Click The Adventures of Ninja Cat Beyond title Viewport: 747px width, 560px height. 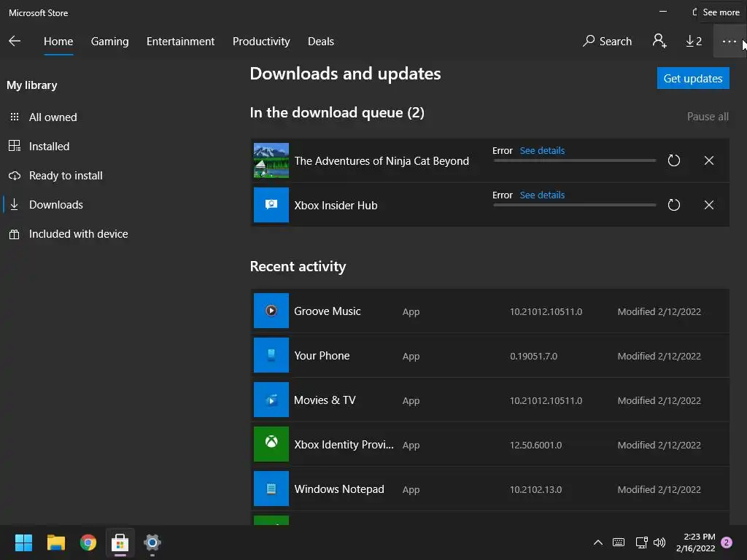[382, 161]
